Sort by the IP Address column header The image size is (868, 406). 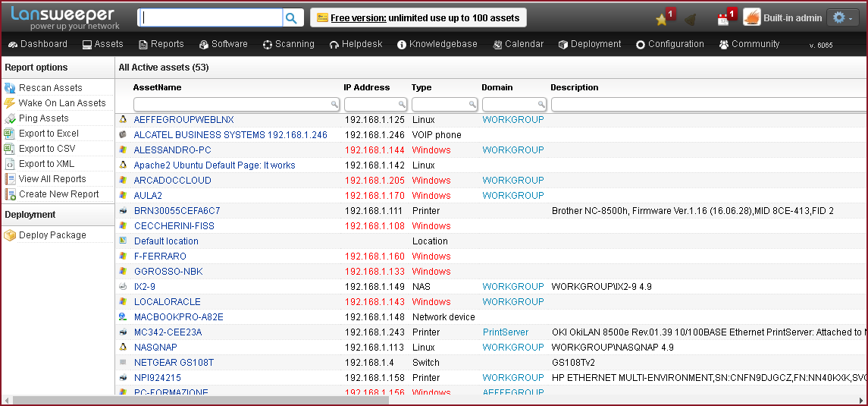[366, 87]
